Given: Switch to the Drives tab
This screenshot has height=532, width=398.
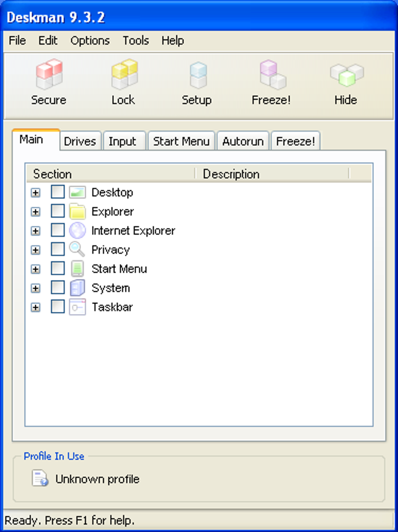Looking at the screenshot, I should [x=80, y=141].
